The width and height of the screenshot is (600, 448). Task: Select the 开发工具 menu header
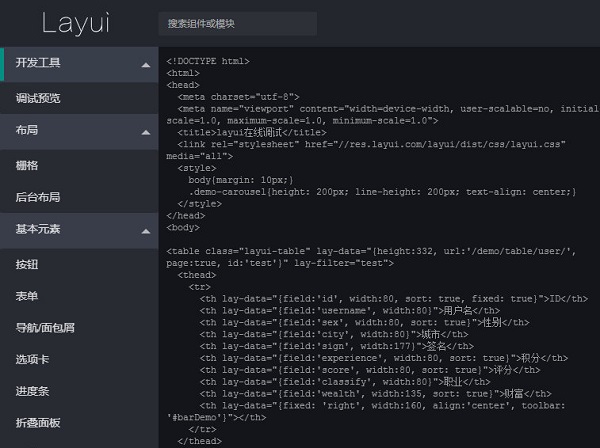(x=39, y=63)
